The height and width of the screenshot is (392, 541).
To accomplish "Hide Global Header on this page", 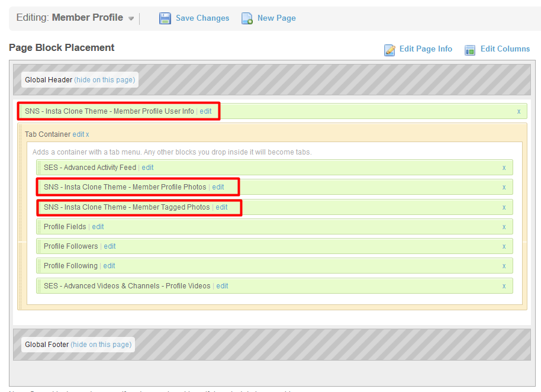I will (x=104, y=80).
